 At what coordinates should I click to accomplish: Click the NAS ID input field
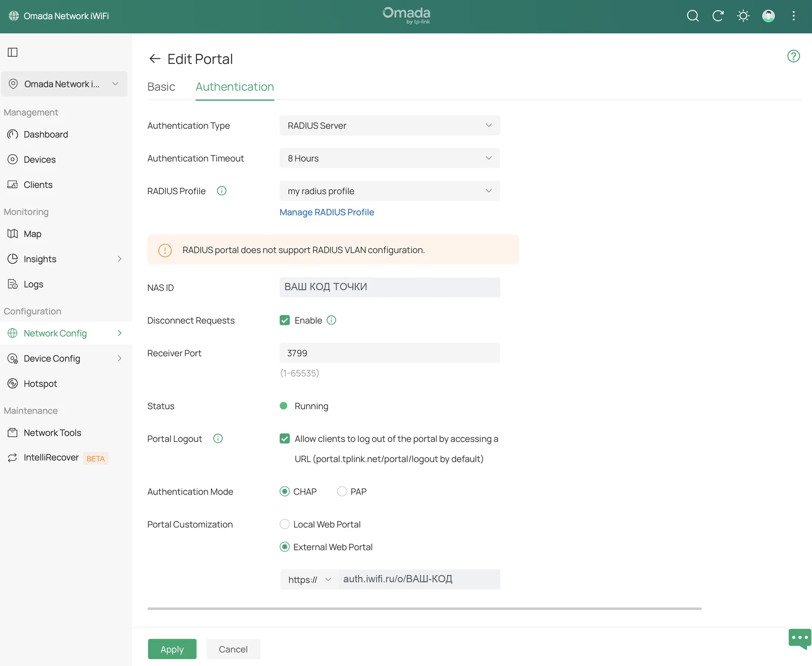tap(390, 287)
